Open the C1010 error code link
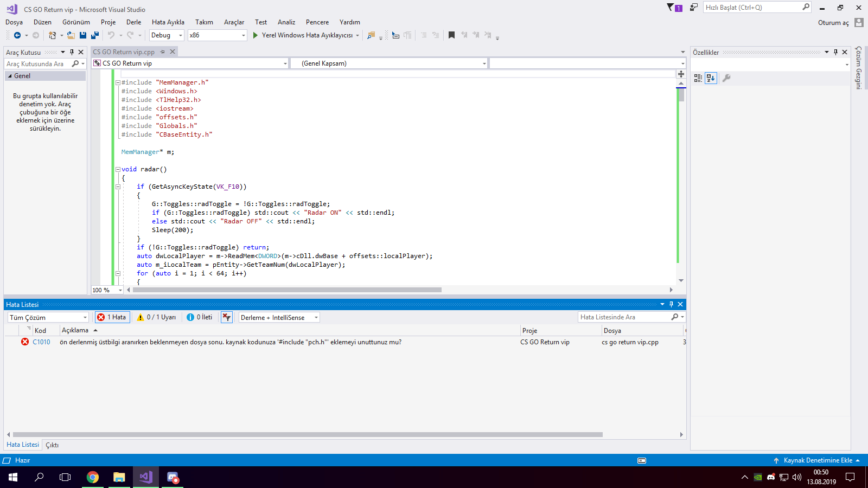The width and height of the screenshot is (868, 488). [41, 342]
